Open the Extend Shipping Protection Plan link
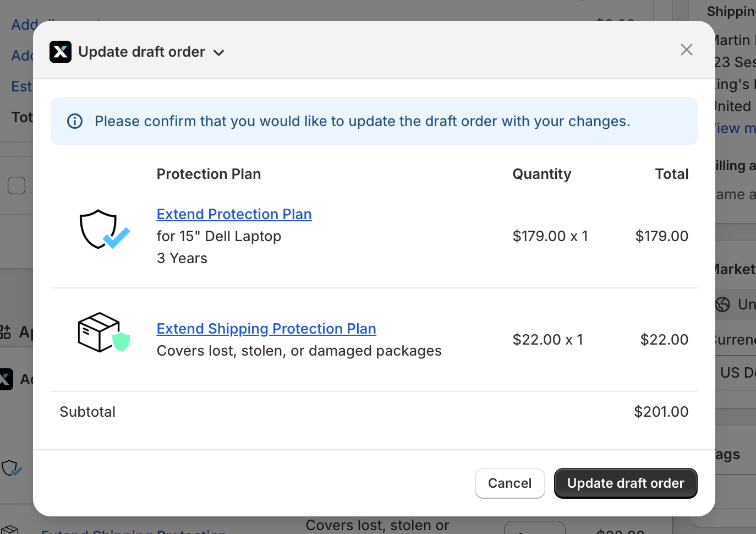The height and width of the screenshot is (534, 756). tap(266, 329)
